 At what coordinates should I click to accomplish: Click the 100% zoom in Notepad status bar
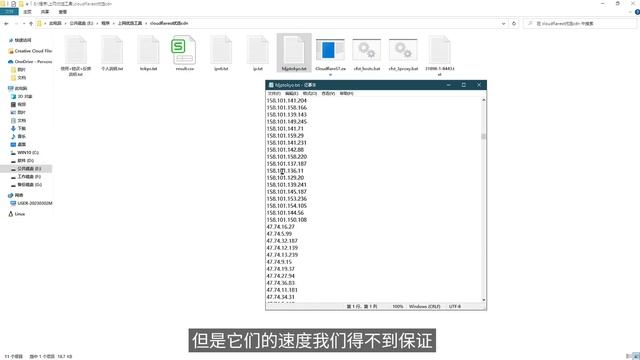(x=398, y=307)
